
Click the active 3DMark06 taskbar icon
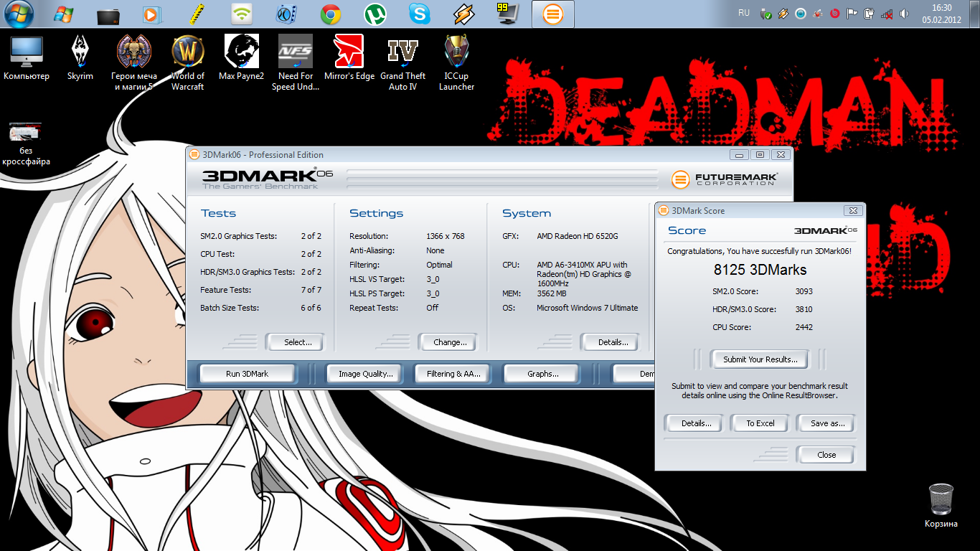click(x=552, y=14)
